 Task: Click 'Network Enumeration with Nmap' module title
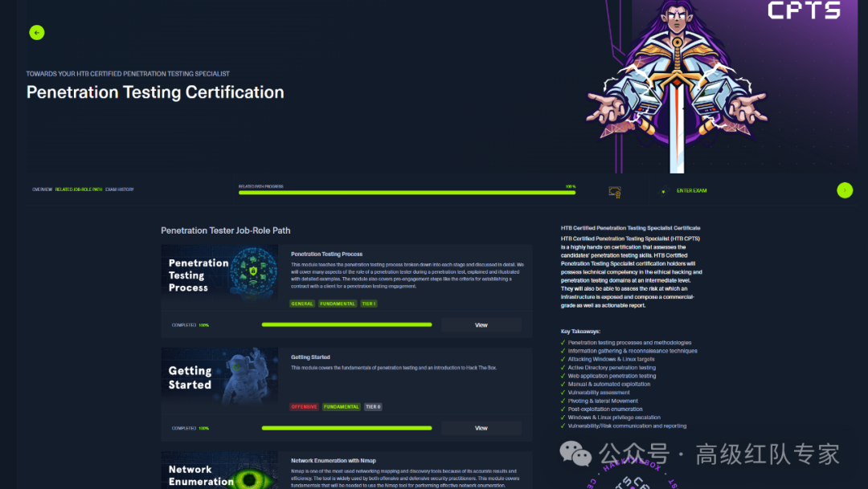[334, 461]
